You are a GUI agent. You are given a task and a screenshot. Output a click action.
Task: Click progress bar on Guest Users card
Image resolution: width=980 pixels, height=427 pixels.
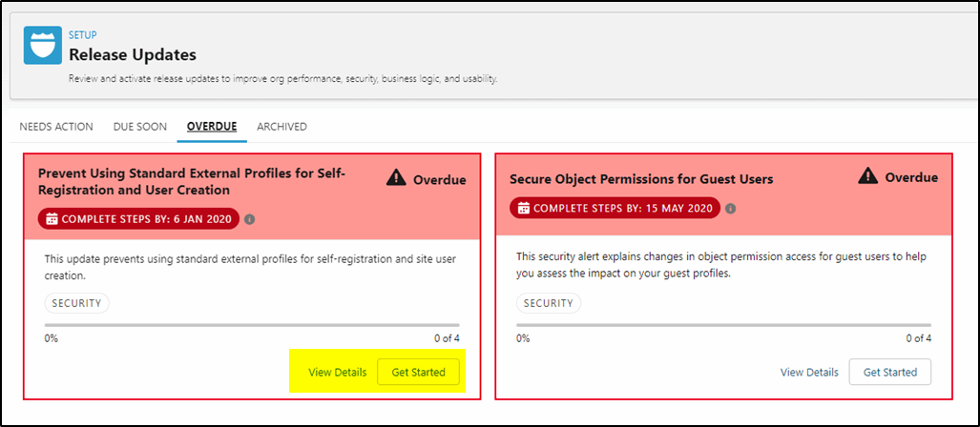[x=723, y=325]
